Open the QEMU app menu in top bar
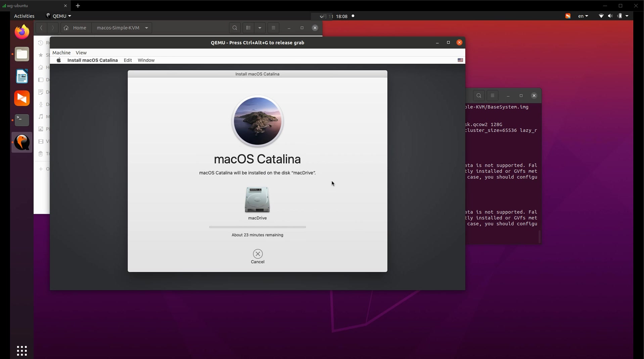 click(x=58, y=16)
